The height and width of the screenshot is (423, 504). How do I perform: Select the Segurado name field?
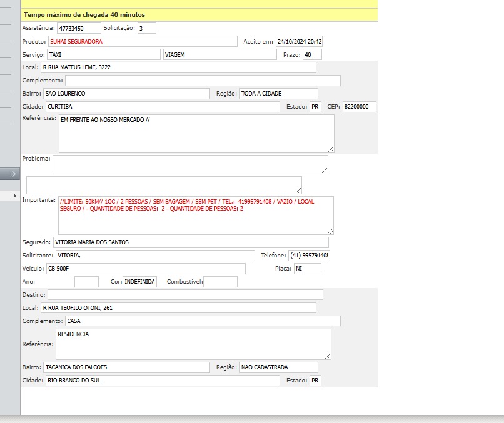pyautogui.click(x=190, y=242)
